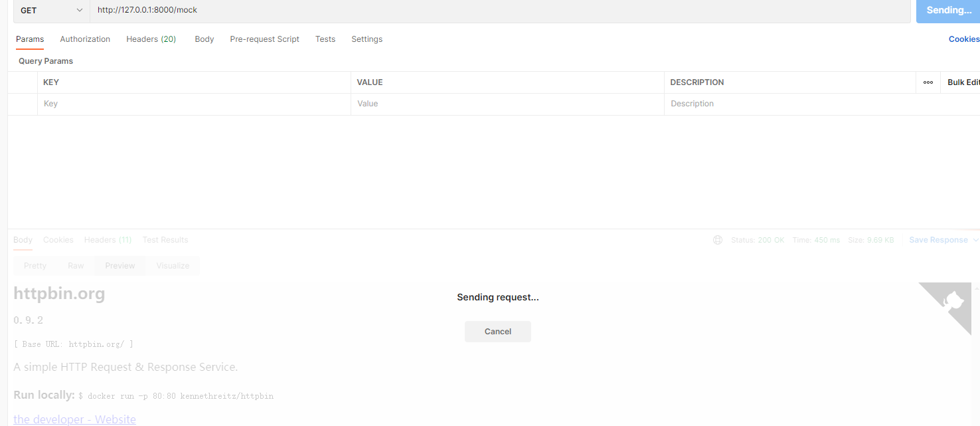This screenshot has width=980, height=426.
Task: Switch to the Tests tab
Action: pos(325,39)
